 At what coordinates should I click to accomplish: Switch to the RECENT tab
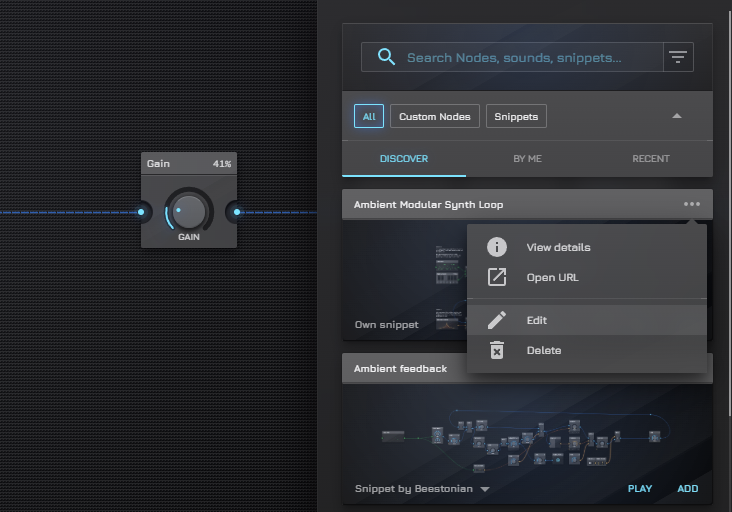(651, 159)
